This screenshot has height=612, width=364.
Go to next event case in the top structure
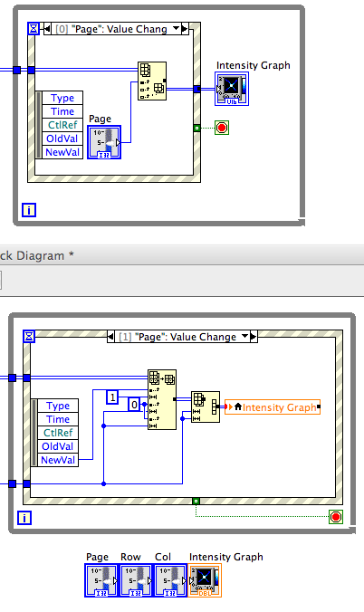tap(185, 29)
